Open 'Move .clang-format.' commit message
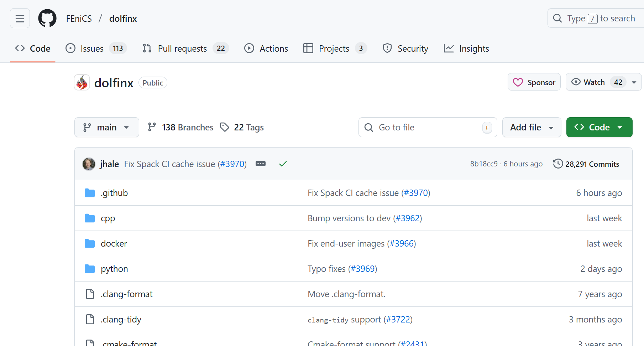This screenshot has height=346, width=644. tap(347, 294)
